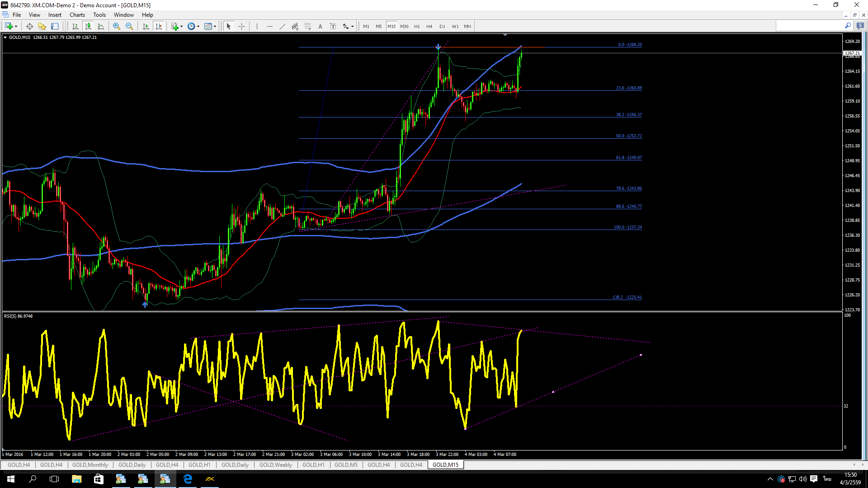Select the Trendline drawing tool
This screenshot has height=488, width=868.
[x=283, y=26]
